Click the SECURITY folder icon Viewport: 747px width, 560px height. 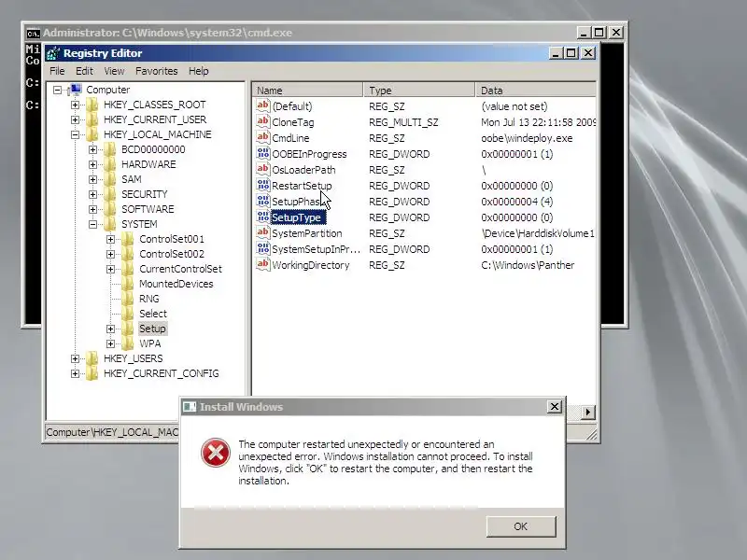tap(109, 194)
